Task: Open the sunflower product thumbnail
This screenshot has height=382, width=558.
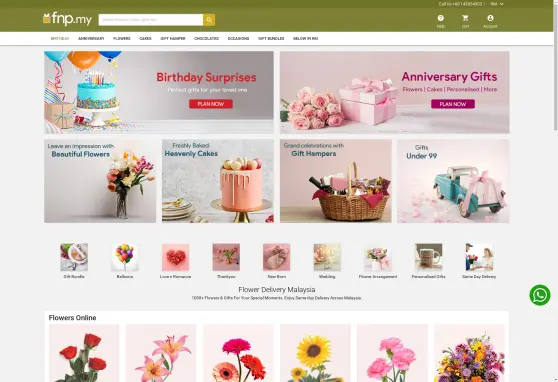Action: (315, 353)
